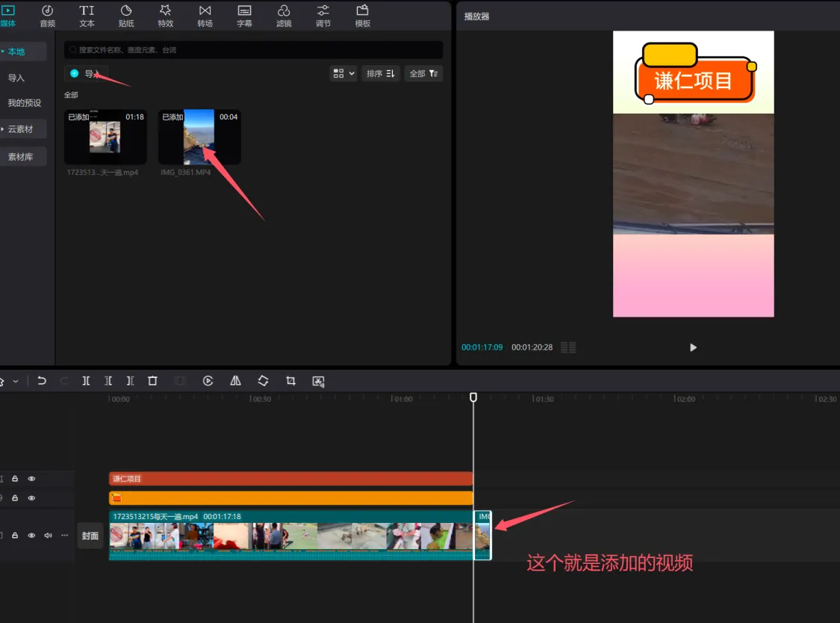
Task: Select the 模板 (Templates) panel
Action: [362, 16]
